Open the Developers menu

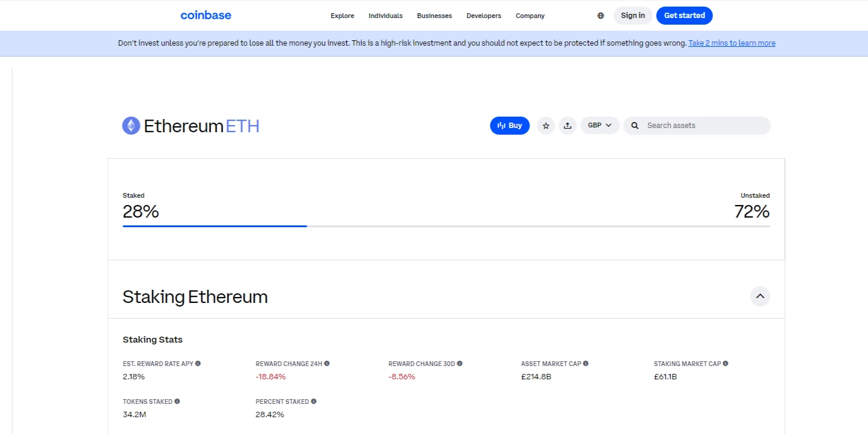483,16
